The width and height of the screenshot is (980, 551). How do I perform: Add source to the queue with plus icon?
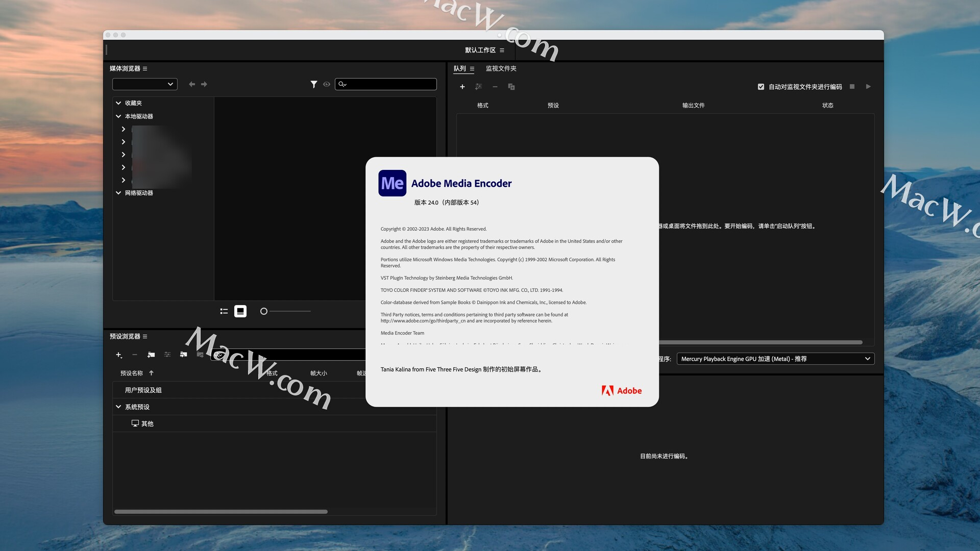coord(462,87)
